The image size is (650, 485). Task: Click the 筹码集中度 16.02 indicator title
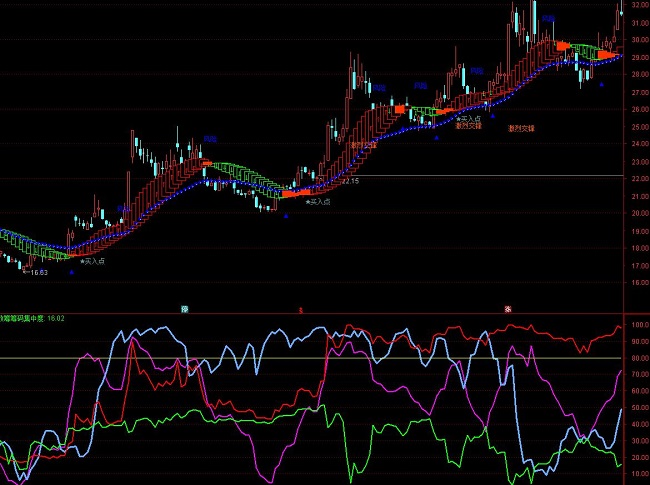pyautogui.click(x=32, y=319)
